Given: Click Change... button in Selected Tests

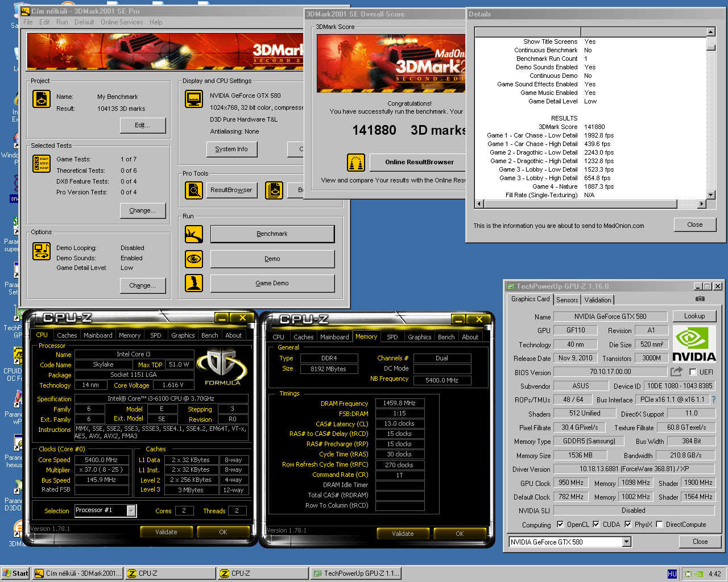Looking at the screenshot, I should tap(143, 210).
